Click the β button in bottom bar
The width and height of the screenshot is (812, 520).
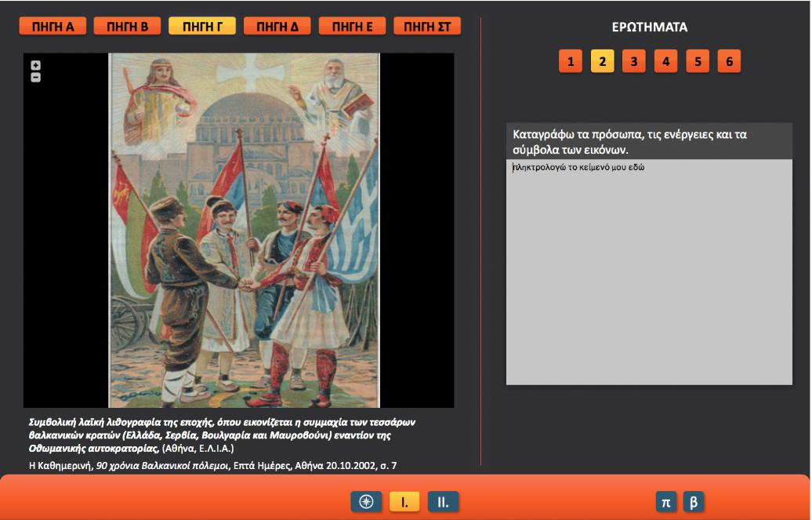(x=694, y=502)
